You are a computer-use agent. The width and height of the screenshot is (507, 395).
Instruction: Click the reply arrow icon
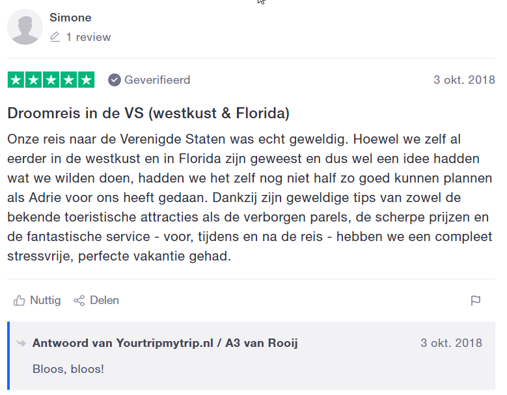[x=21, y=343]
